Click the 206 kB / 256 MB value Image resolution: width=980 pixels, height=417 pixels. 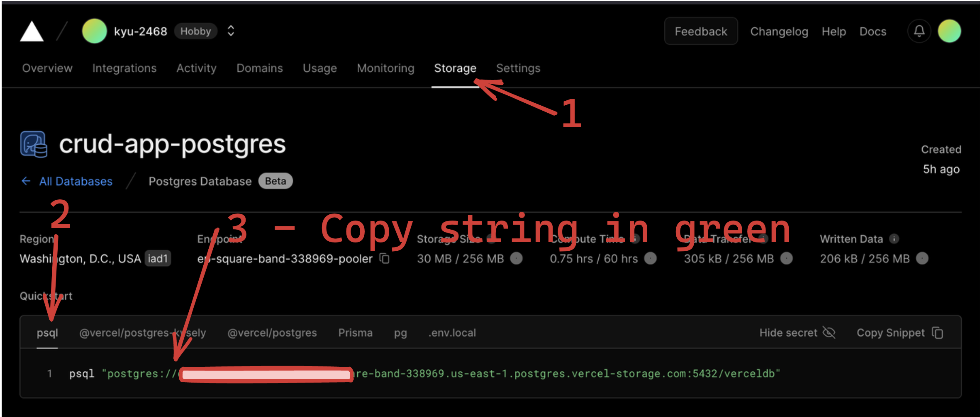click(865, 259)
